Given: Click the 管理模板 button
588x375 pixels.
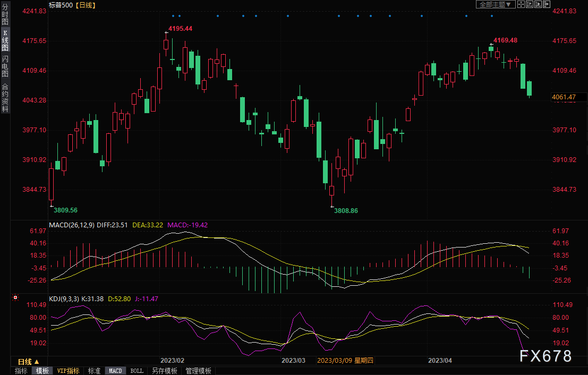Looking at the screenshot, I should pos(198,371).
